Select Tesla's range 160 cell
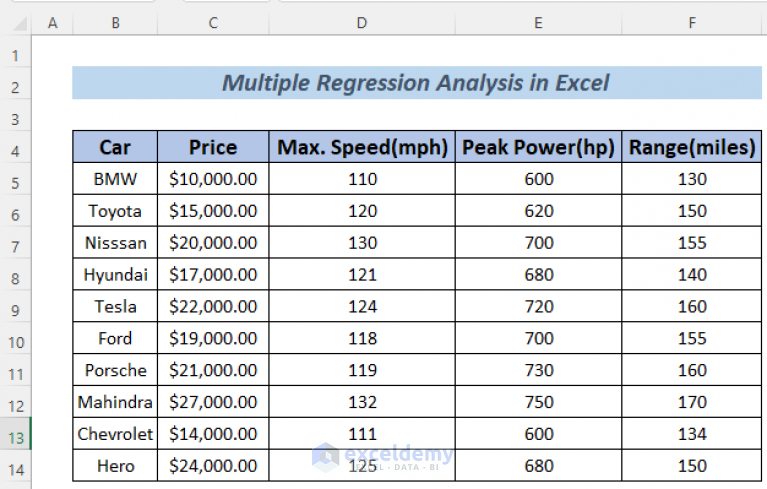Viewport: 767px width, 489px height. tap(692, 306)
